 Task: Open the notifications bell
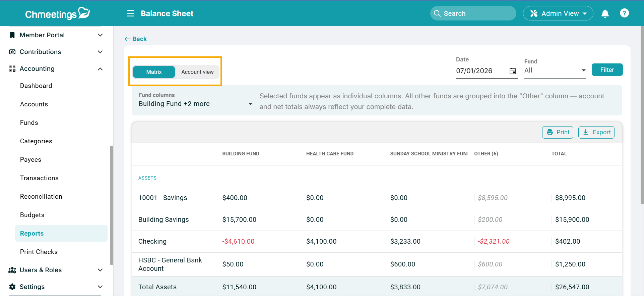[605, 13]
